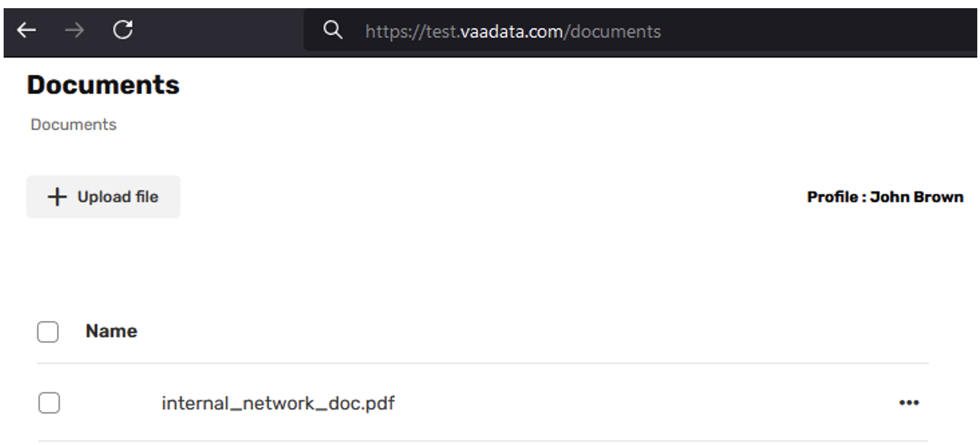Focus the URL text in address bar
This screenshot has width=980, height=445.
coord(513,32)
